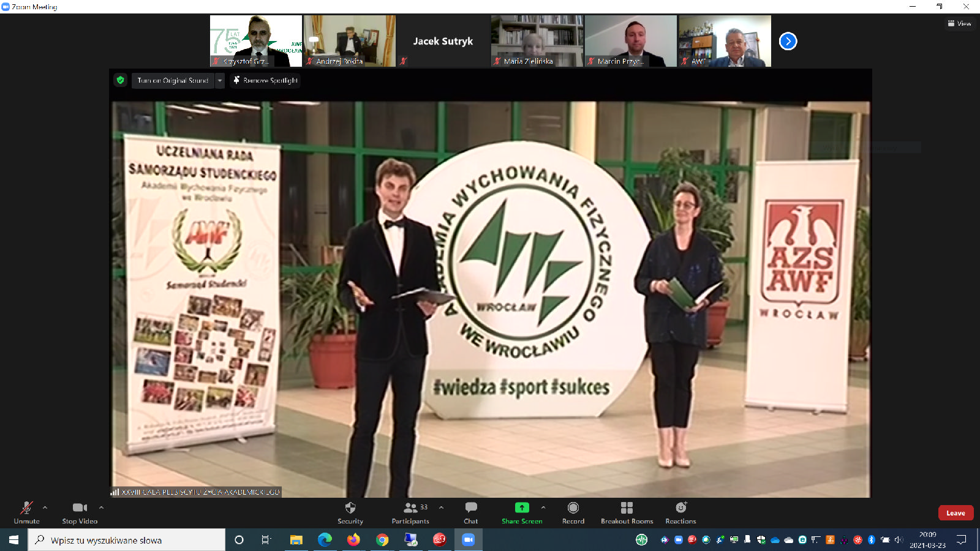Select AWF participant thumbnail
This screenshot has height=551, width=980.
725,41
